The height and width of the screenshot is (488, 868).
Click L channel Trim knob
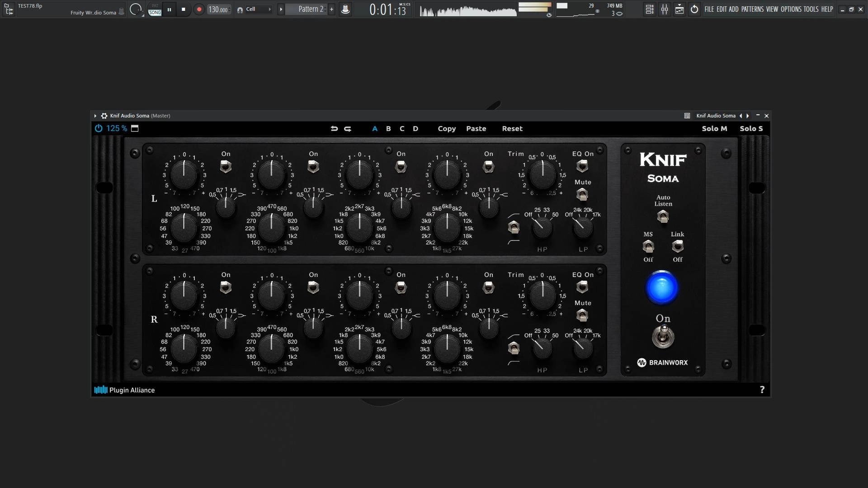click(542, 174)
